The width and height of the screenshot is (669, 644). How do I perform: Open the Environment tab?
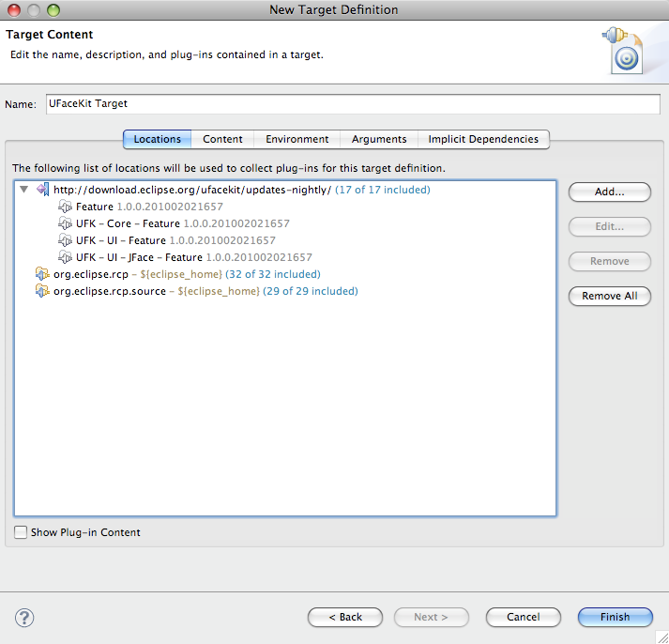[x=296, y=139]
